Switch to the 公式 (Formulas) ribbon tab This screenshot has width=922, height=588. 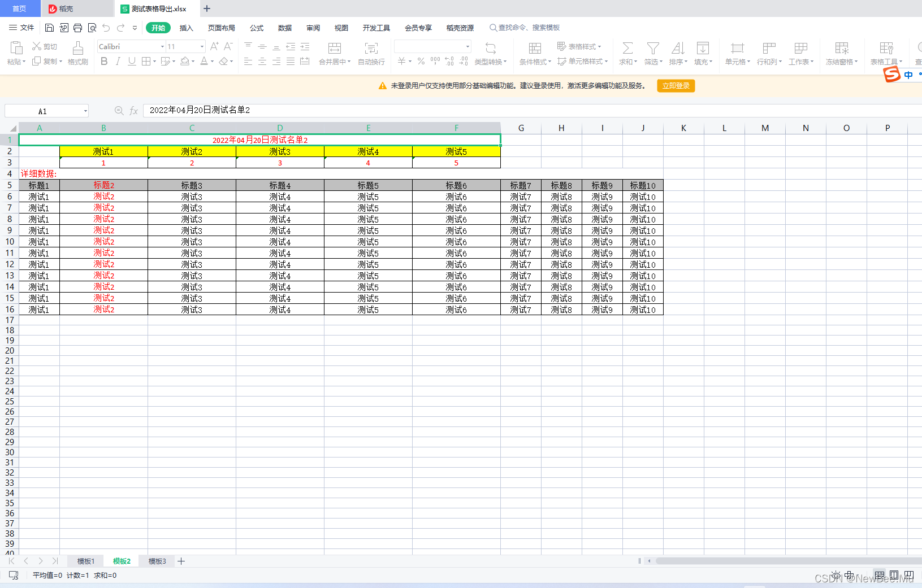257,28
